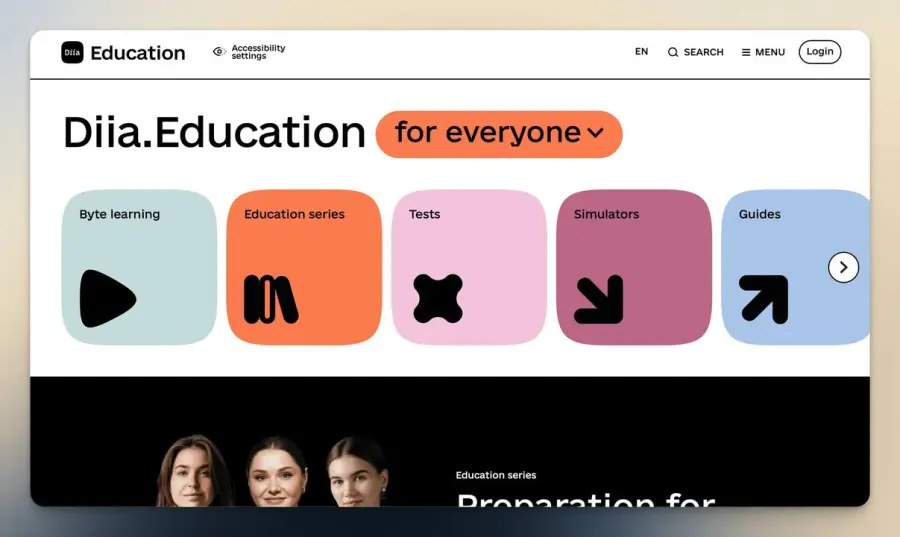
Task: Click the chevron in the 'for everyone' pill
Action: point(596,133)
